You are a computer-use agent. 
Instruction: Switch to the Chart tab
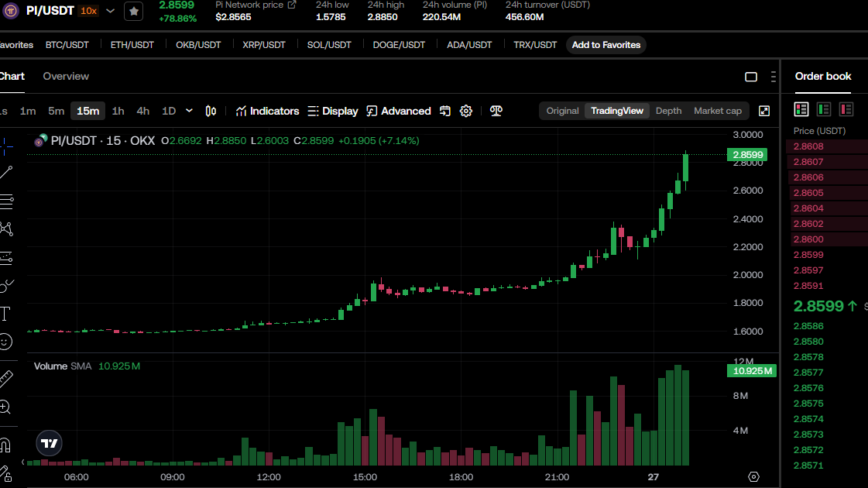click(x=12, y=77)
